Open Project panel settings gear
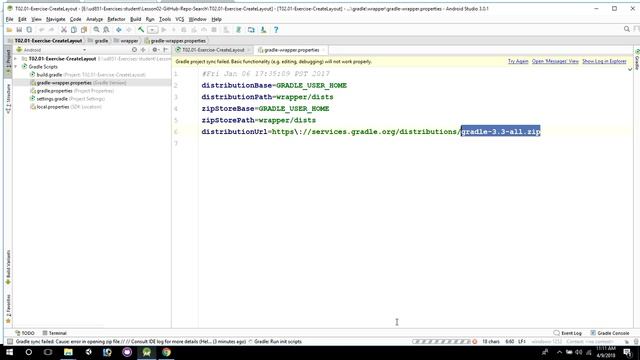The width and height of the screenshot is (640, 360). click(x=155, y=50)
